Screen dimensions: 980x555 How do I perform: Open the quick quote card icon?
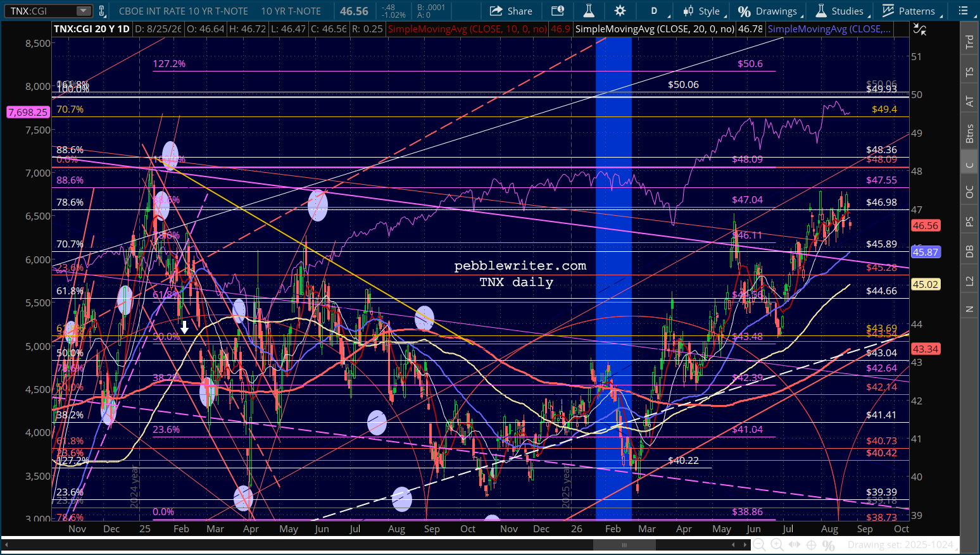557,11
